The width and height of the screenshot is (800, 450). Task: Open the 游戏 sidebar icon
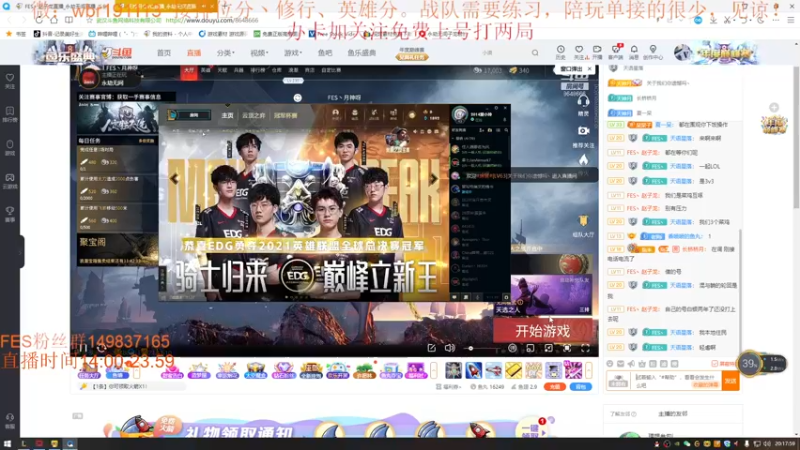[10, 147]
